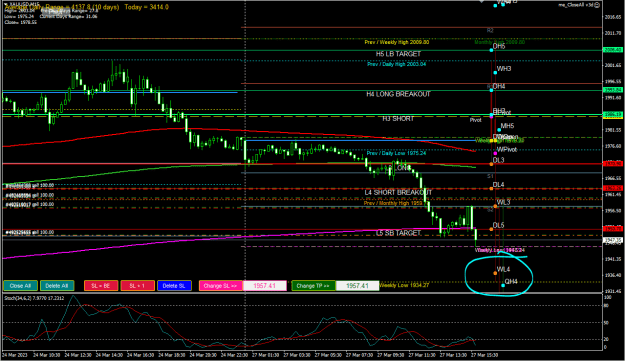Image resolution: width=625 pixels, height=361 pixels.
Task: Click the 1941.35 price on the scale
Action: (613, 259)
